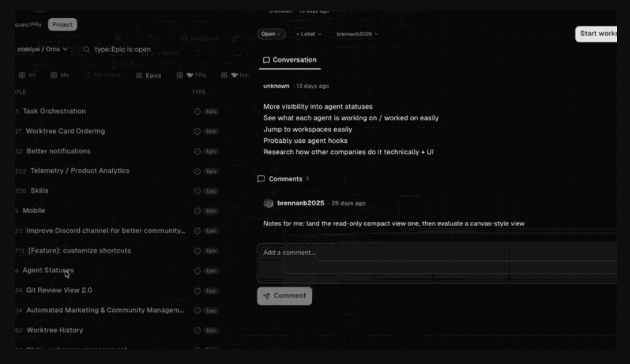Click Epic type badge on Task Orchestration row

click(x=211, y=112)
